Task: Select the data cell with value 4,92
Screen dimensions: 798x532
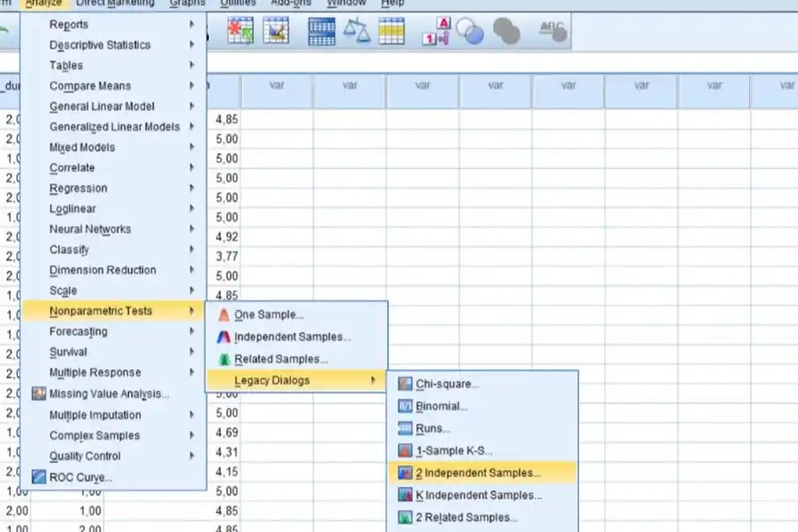Action: 224,237
